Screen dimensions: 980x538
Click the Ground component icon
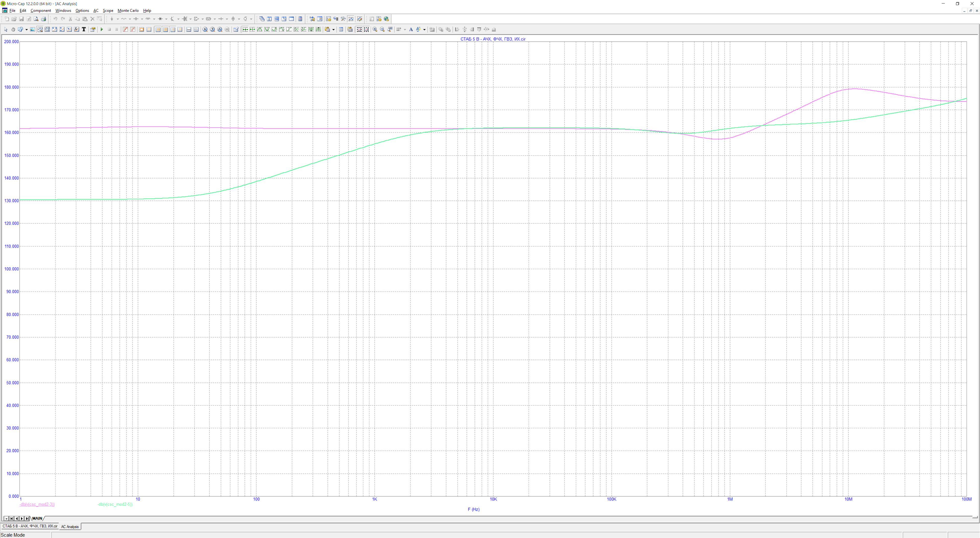point(112,19)
